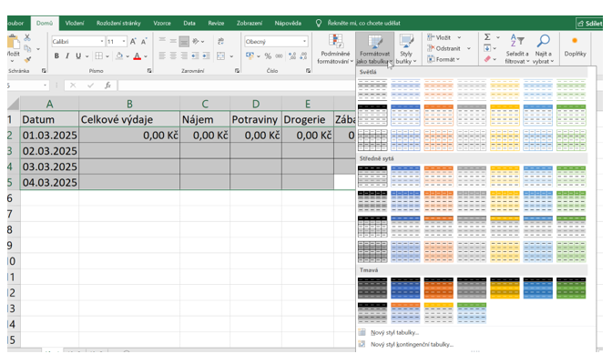This screenshot has width=612, height=364.
Task: Click the Bold formatting icon
Action: pos(56,56)
